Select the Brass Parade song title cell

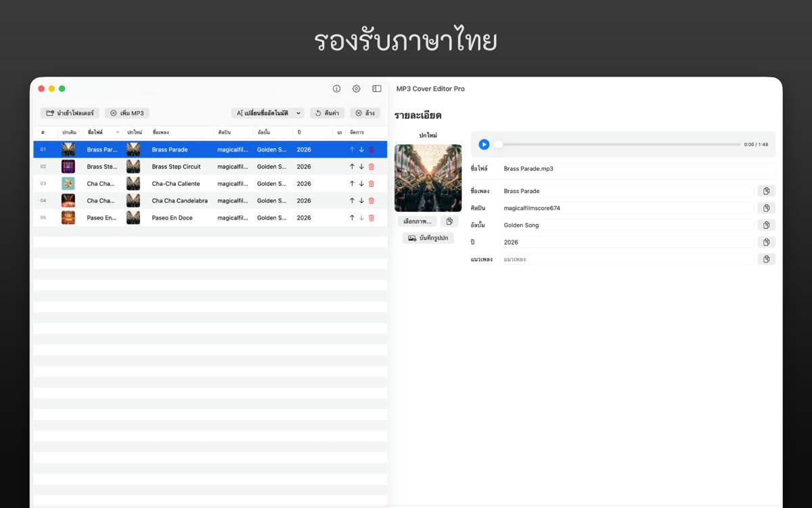pyautogui.click(x=170, y=150)
